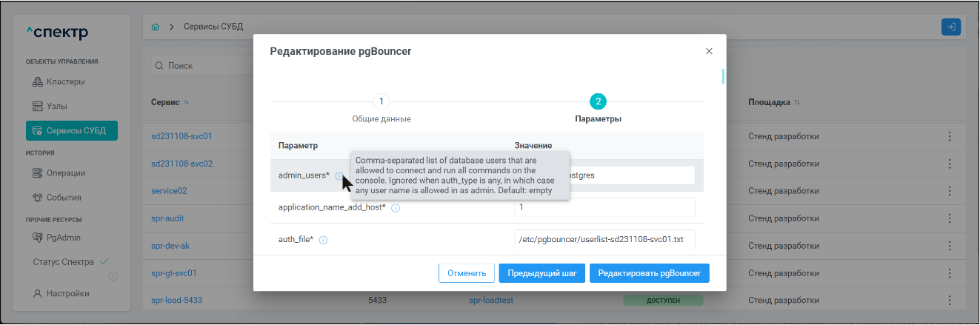Click the Редактировать pgBouncer button

click(x=650, y=273)
